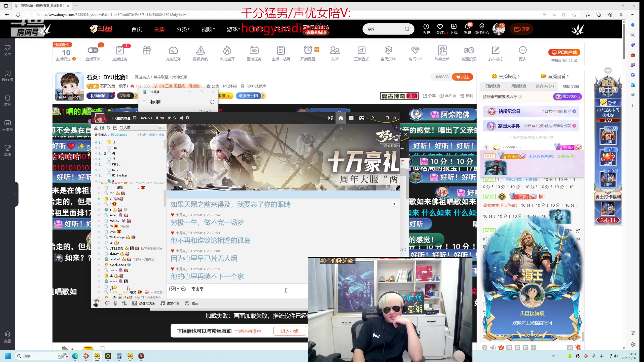Open calculator hamburger navigation menu

pyautogui.click(x=144, y=102)
